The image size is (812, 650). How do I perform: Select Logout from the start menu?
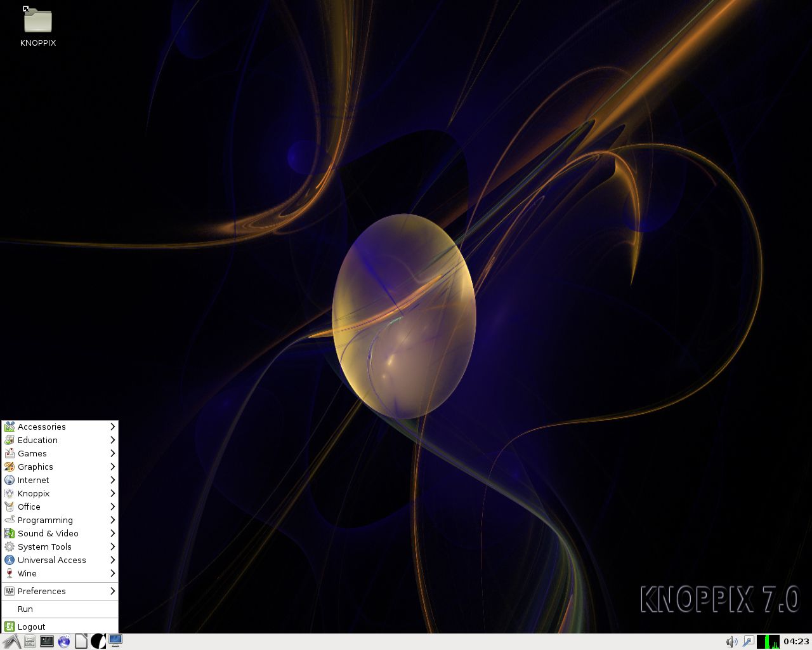point(32,627)
